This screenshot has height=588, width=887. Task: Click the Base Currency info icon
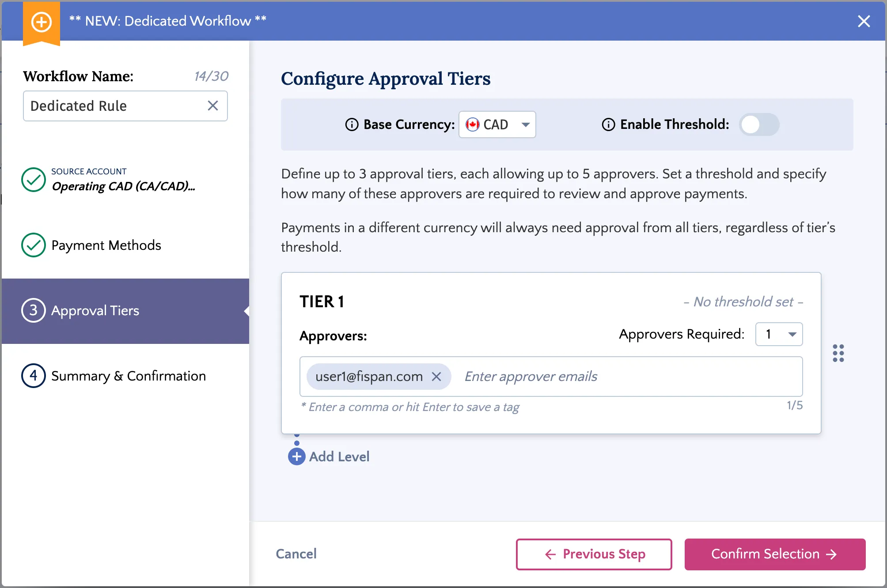tap(352, 125)
